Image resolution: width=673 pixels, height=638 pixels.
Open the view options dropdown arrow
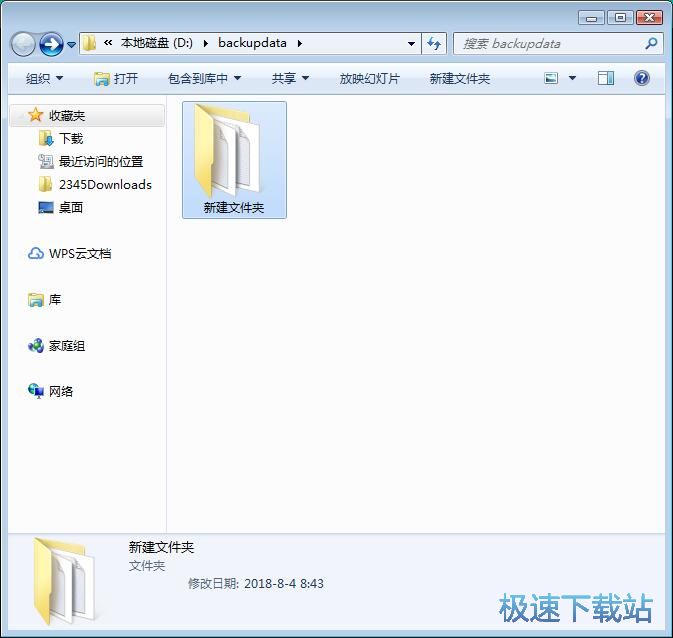click(x=572, y=78)
